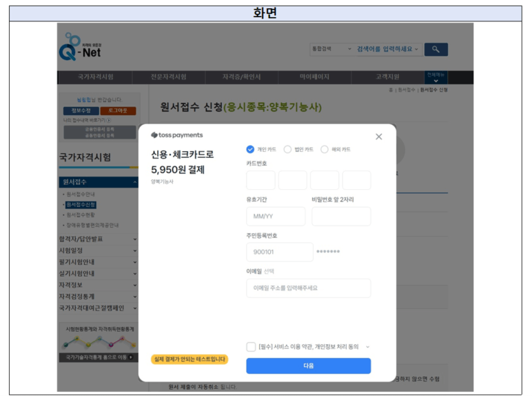Click the first 카드번호 input box
Image resolution: width=532 pixels, height=396 pixels.
pyautogui.click(x=260, y=180)
